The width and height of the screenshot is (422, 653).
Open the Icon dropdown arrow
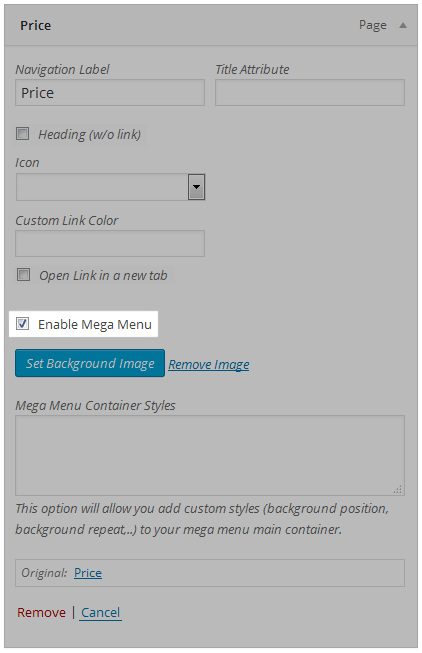(x=196, y=187)
